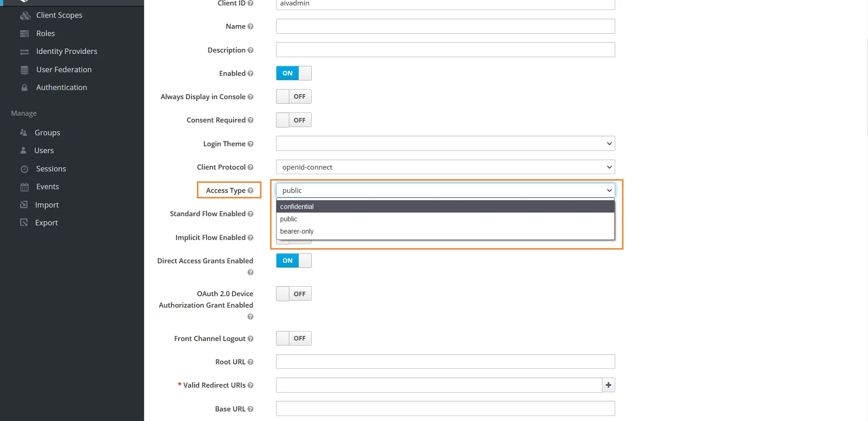
Task: Toggle Front Channel Logout switch
Action: [294, 338]
